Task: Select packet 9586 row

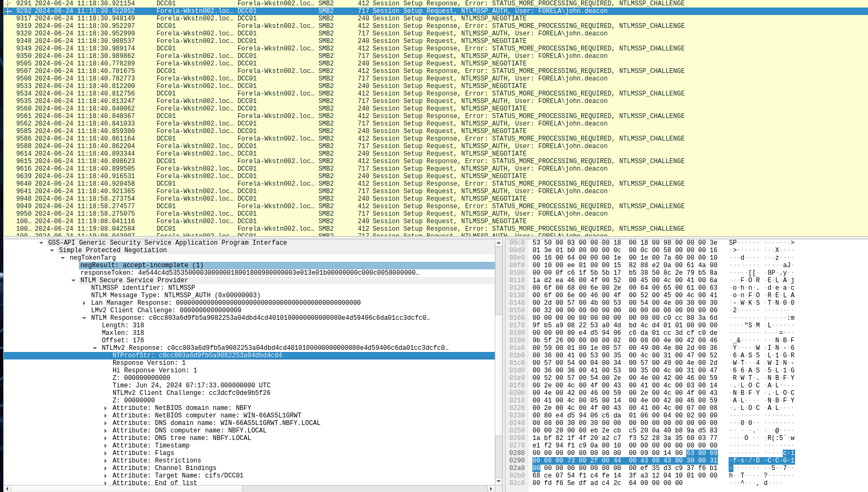Action: pos(435,138)
